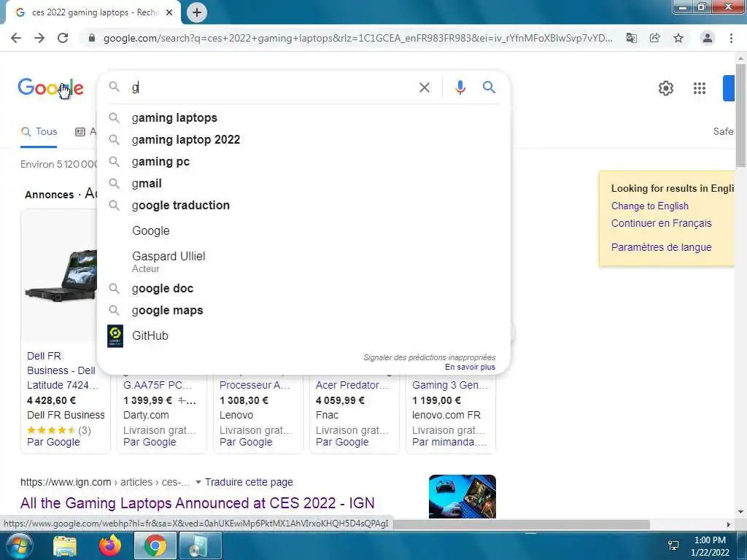Open 'All the Gaming Laptops Announced at CES 2022 - IGN'

pos(197,503)
